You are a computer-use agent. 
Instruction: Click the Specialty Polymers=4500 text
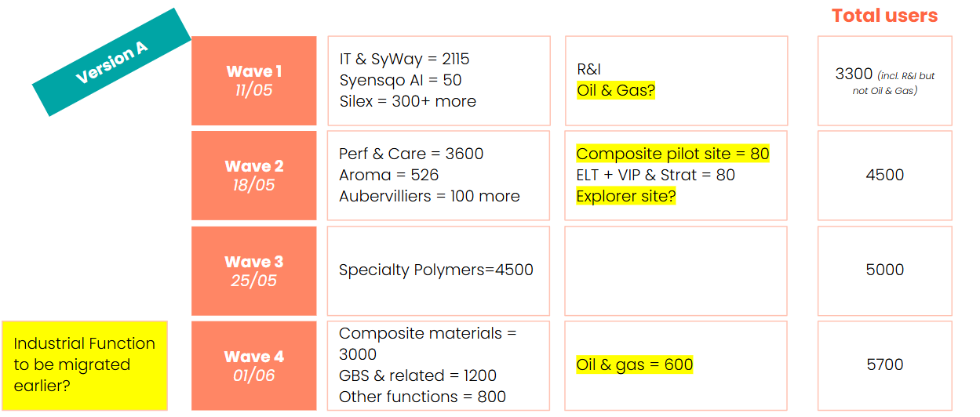pyautogui.click(x=435, y=270)
